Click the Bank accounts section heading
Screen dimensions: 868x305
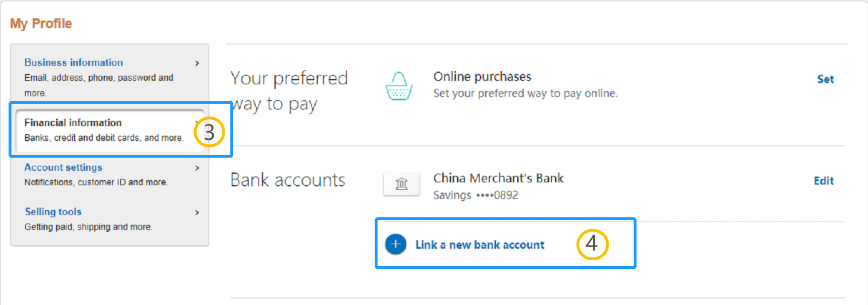point(288,180)
